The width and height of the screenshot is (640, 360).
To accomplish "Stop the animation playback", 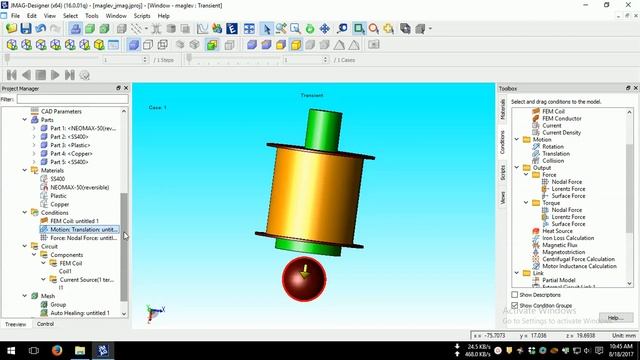I will 41,75.
